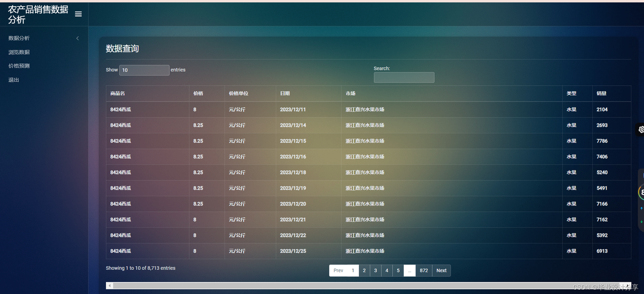Select the sales value 5240
The width and height of the screenshot is (644, 294).
(602, 172)
